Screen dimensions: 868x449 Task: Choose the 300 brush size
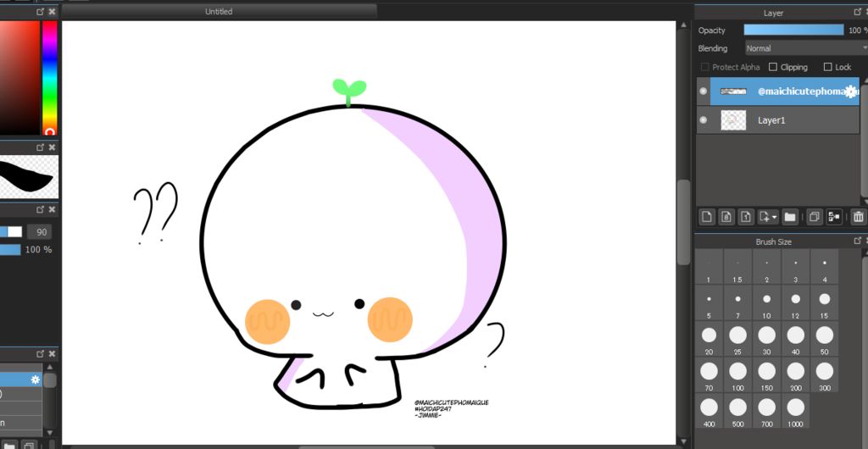click(x=824, y=375)
